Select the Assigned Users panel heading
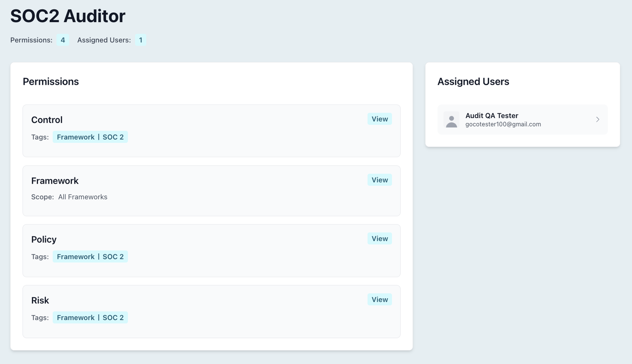632x364 pixels. [x=473, y=81]
